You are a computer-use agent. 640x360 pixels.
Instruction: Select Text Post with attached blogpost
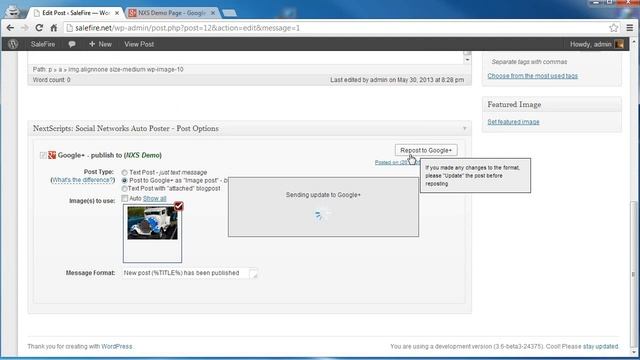pos(124,189)
